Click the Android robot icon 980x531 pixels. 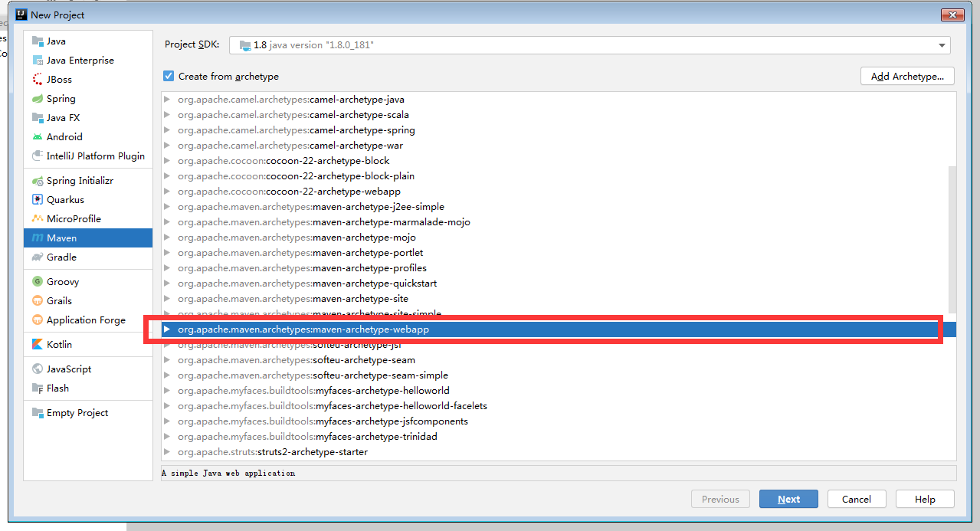(x=38, y=137)
